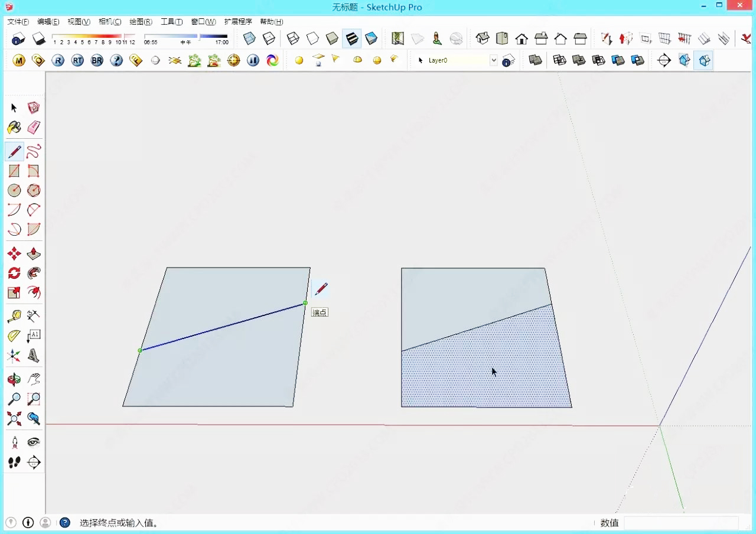Select the Rotate tool

coord(14,273)
